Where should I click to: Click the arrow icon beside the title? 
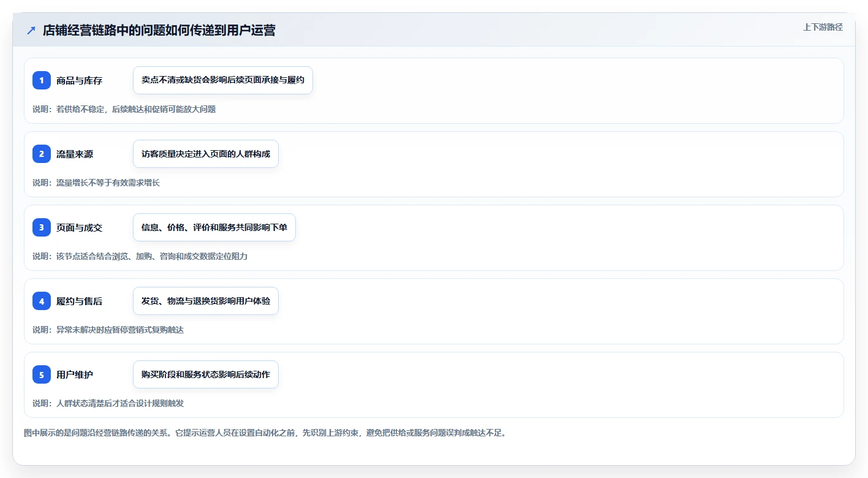tap(31, 30)
